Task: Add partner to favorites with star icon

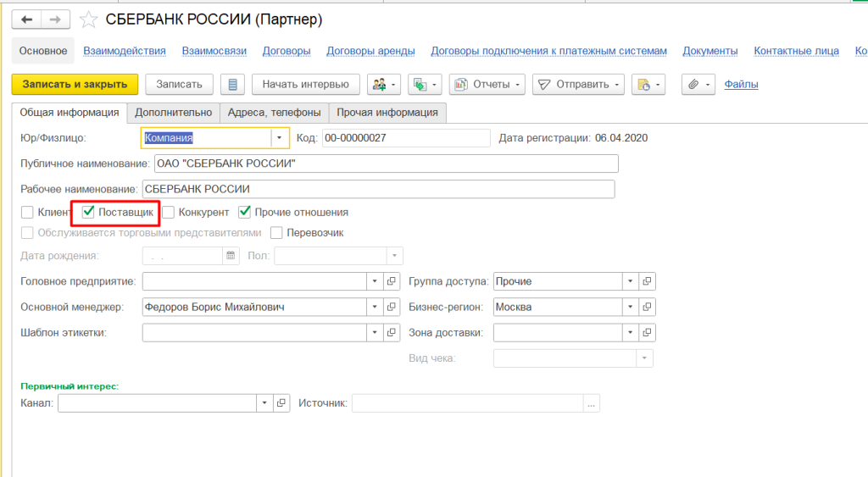Action: click(x=87, y=19)
